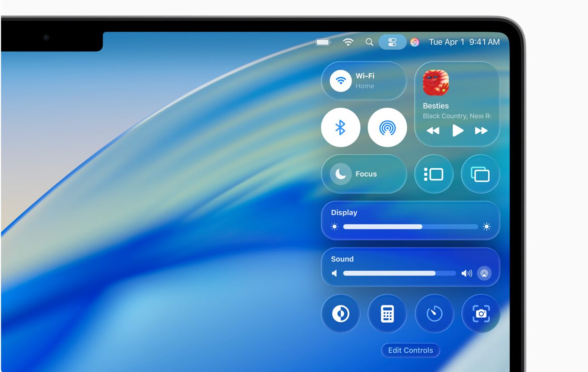Image resolution: width=588 pixels, height=372 pixels.
Task: Rewind to the previous track
Action: click(433, 131)
